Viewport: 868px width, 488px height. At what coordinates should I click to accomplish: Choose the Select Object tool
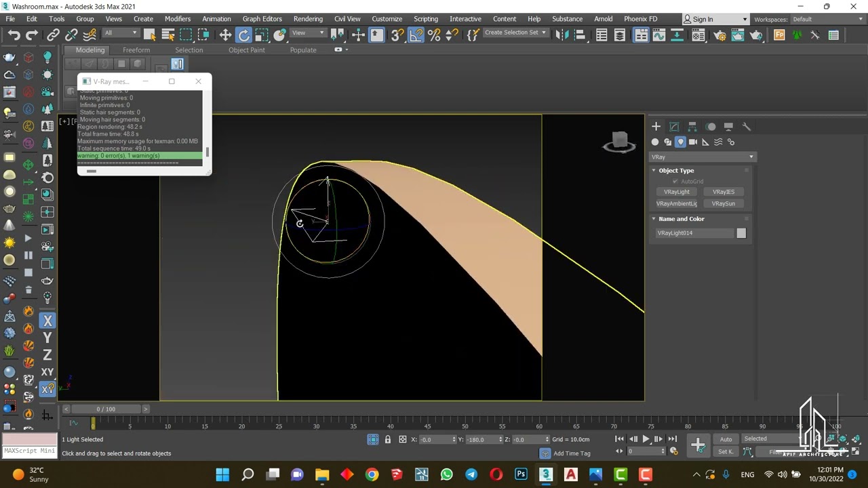pos(150,35)
